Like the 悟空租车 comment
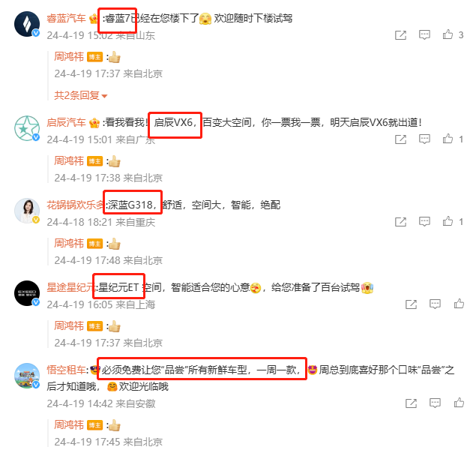Image resolution: width=476 pixels, height=456 pixels. tap(459, 403)
